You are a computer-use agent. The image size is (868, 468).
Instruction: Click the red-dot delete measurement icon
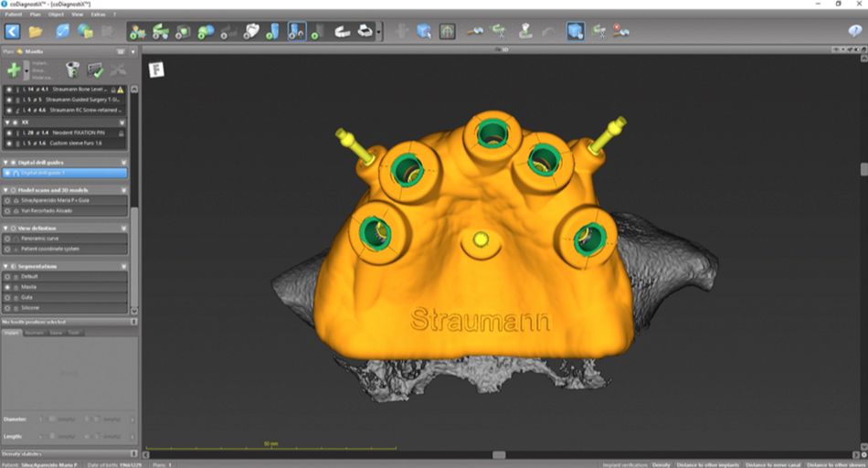(x=621, y=32)
